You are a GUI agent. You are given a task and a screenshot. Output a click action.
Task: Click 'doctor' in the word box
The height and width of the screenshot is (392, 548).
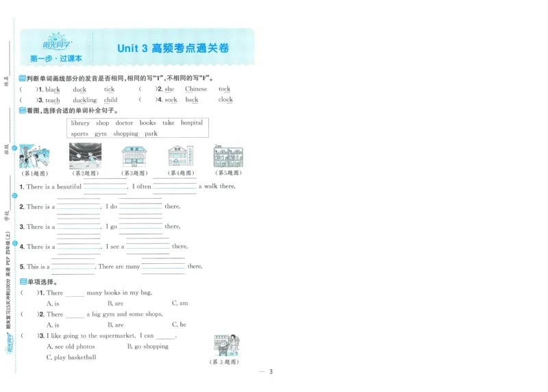click(x=124, y=123)
